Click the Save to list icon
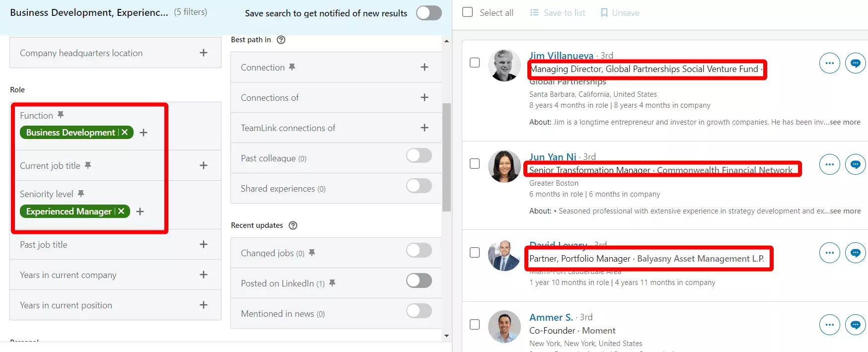This screenshot has width=868, height=352. point(534,12)
